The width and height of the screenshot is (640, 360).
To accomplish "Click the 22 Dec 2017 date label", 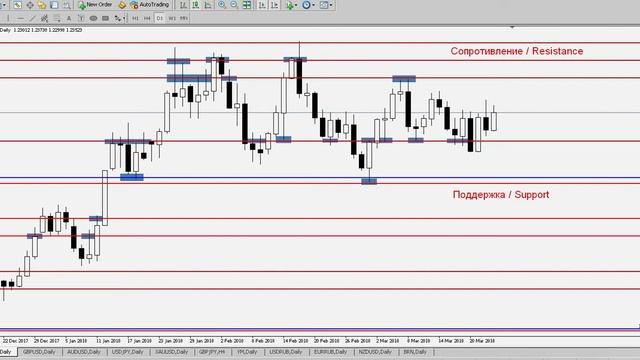I will (x=16, y=341).
